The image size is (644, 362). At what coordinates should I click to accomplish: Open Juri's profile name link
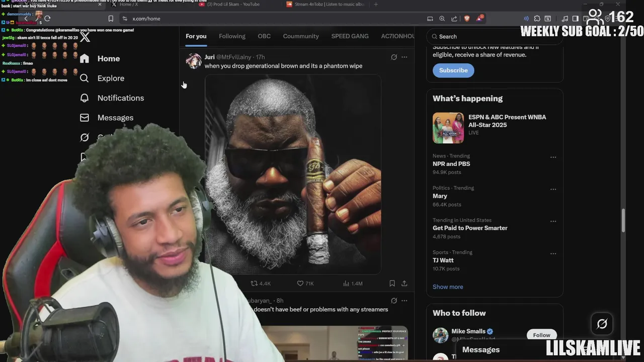(x=209, y=57)
